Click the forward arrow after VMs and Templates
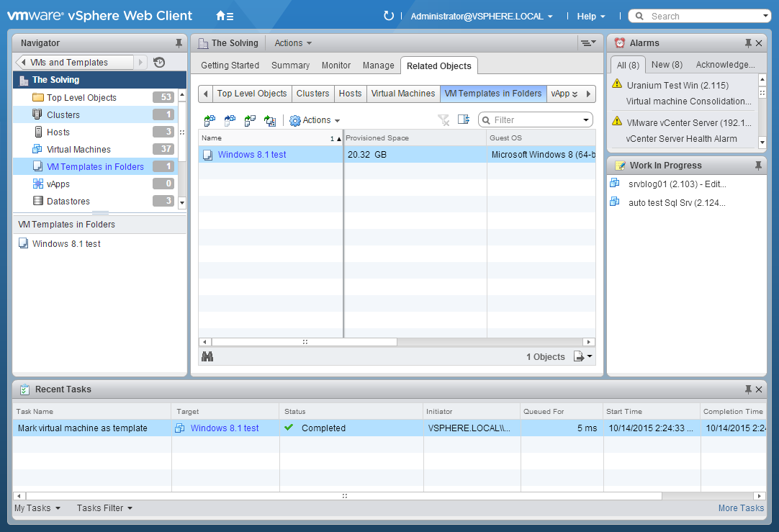Image resolution: width=779 pixels, height=532 pixels. (140, 62)
